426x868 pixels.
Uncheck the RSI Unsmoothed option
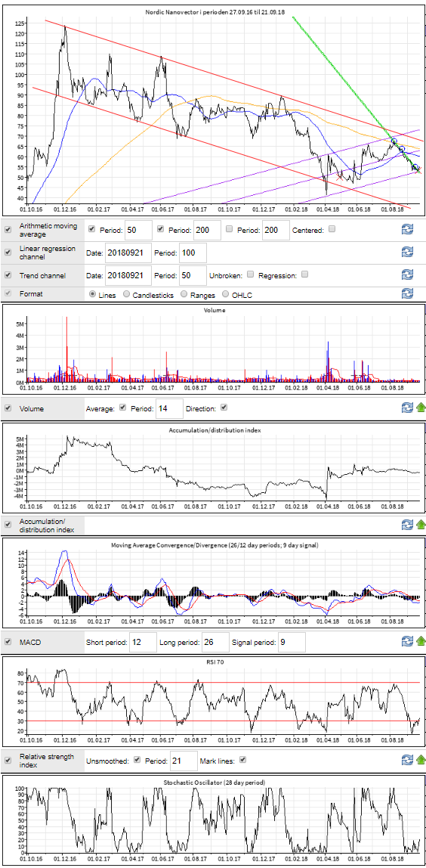point(137,759)
